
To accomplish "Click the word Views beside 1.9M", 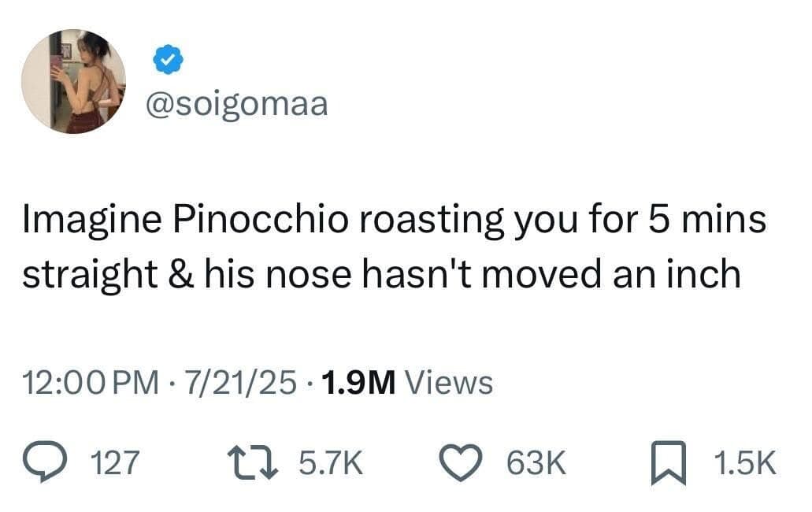I will click(447, 384).
